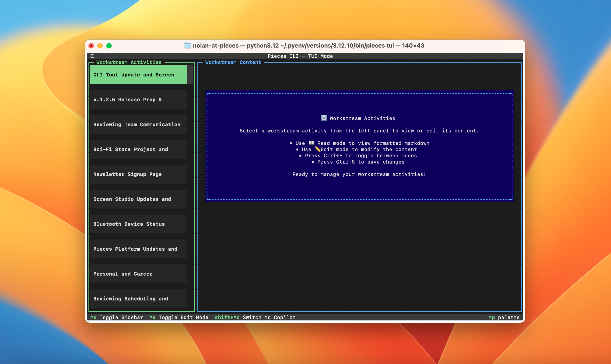Click the Workstream Activities refresh emoji icon
611x364 pixels.
coord(324,118)
